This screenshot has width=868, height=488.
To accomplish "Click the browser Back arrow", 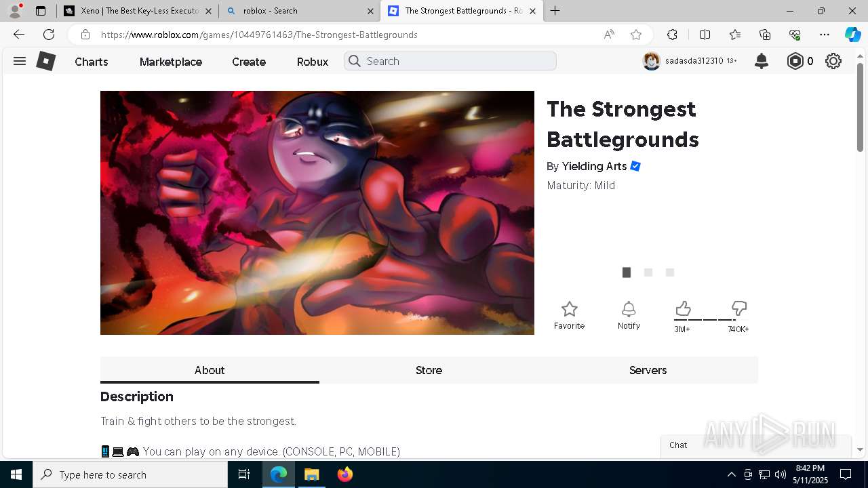I will (x=19, y=35).
